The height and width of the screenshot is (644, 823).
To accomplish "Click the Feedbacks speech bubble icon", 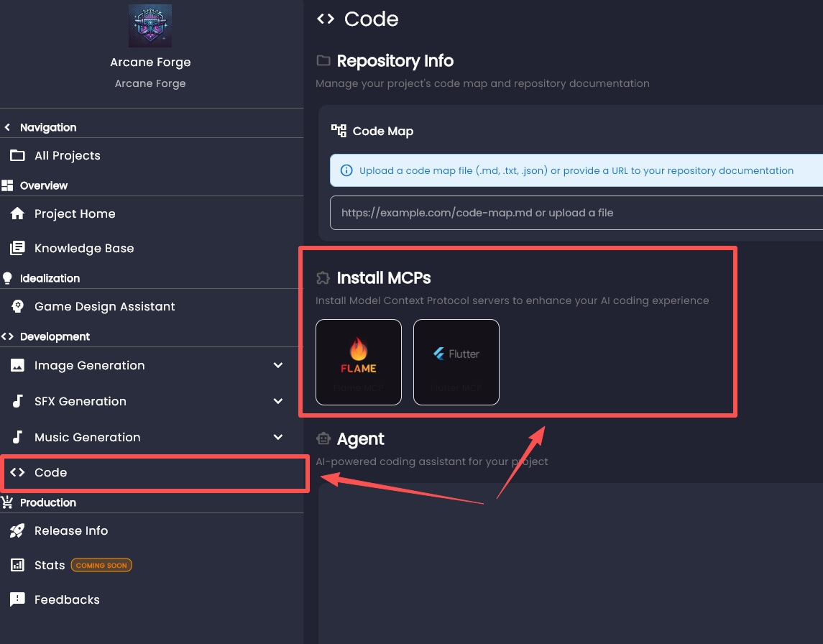I will coord(16,599).
